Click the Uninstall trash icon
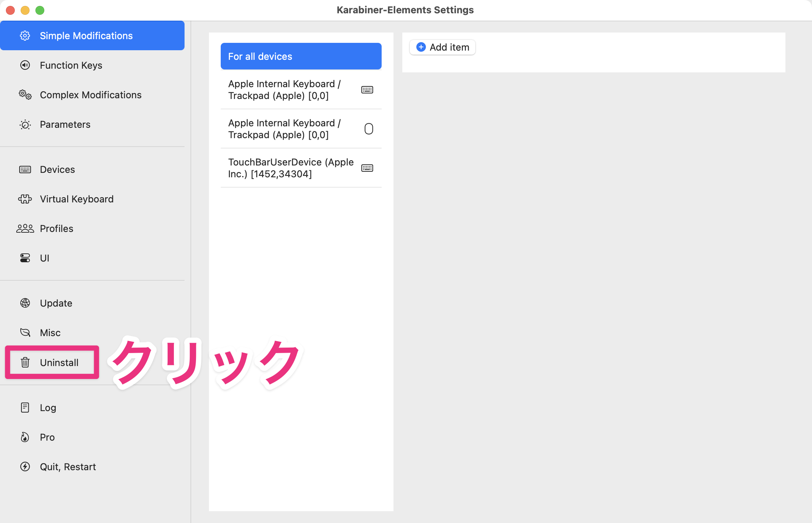 click(x=25, y=362)
